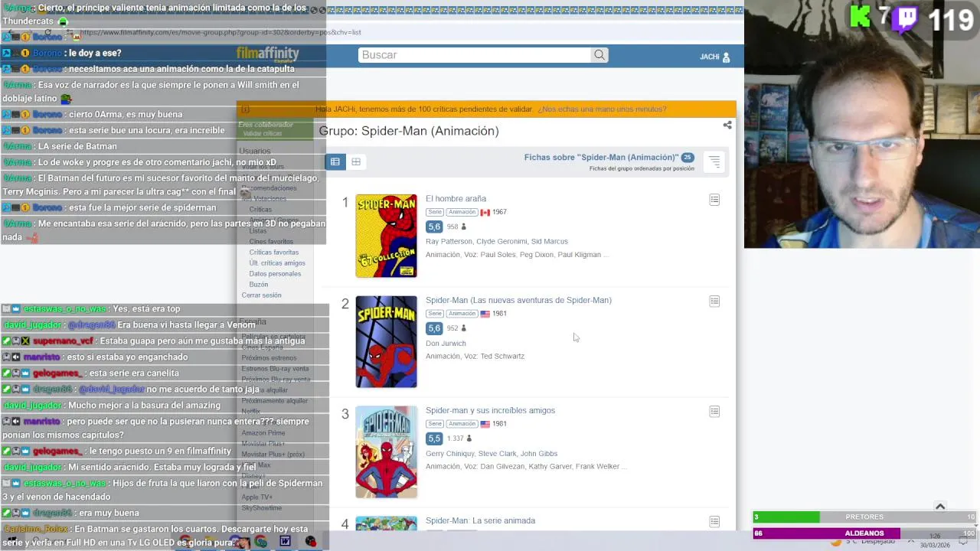Viewport: 980px width, 551px height.
Task: Click the Serie tag under El hombre araña
Action: point(435,212)
